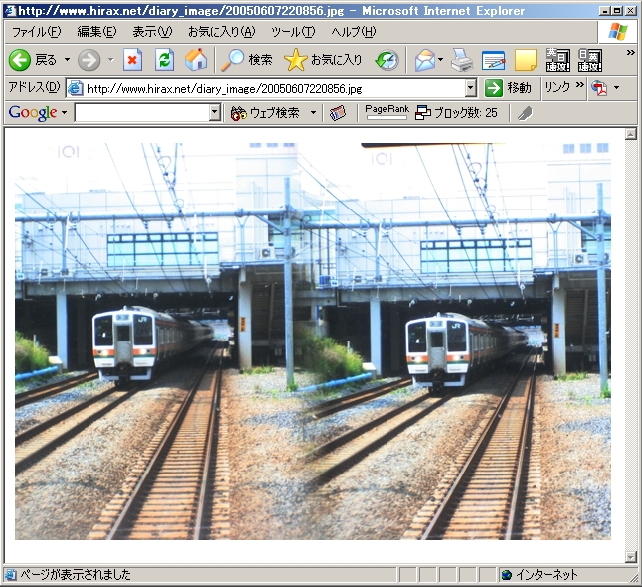Toggle the Favorites (お気に入り) pane
642x587 pixels.
(323, 60)
